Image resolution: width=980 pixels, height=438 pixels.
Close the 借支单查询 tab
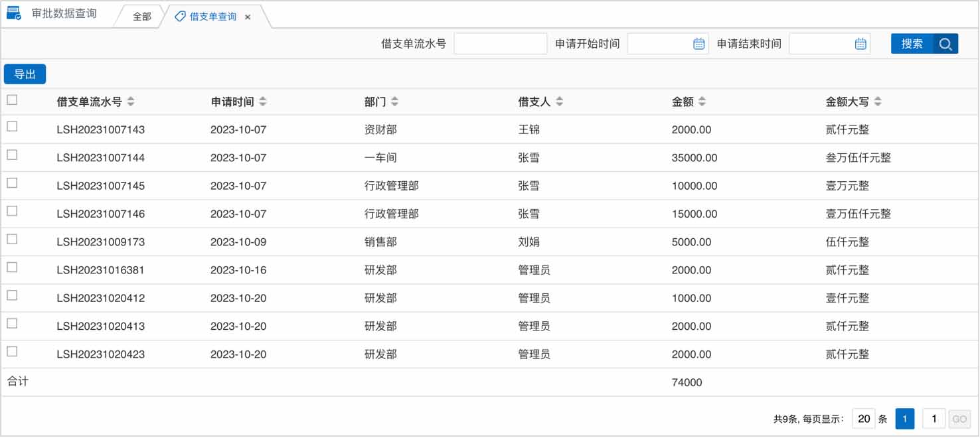[x=248, y=17]
